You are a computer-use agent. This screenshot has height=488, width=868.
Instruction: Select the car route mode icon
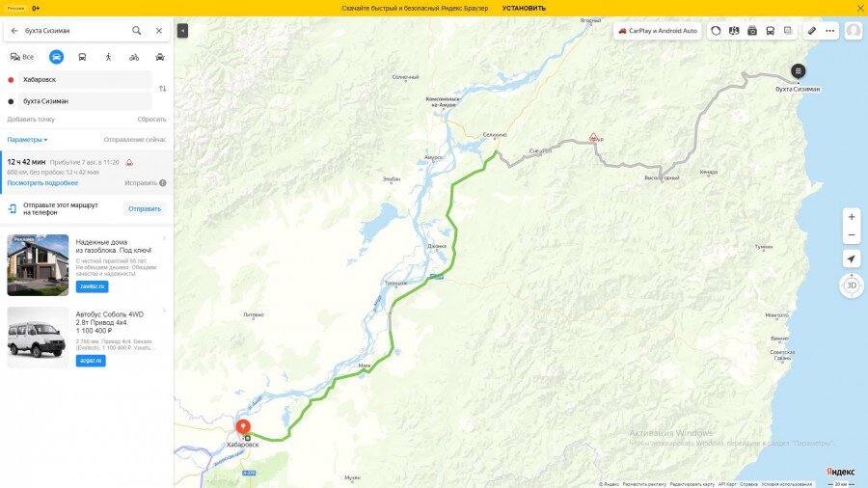click(56, 57)
